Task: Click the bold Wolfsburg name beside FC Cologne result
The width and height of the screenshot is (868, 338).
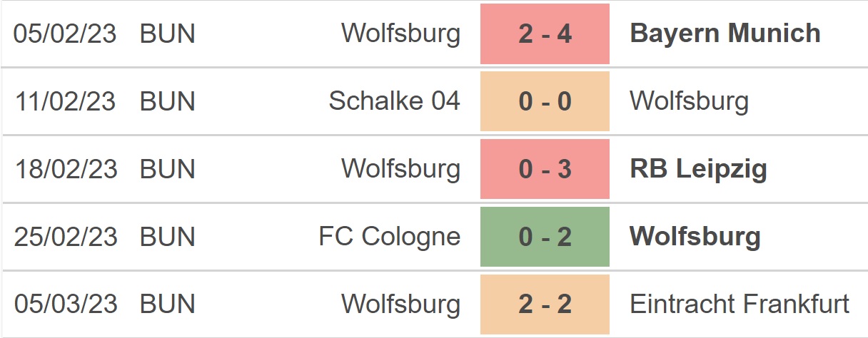Action: 695,237
